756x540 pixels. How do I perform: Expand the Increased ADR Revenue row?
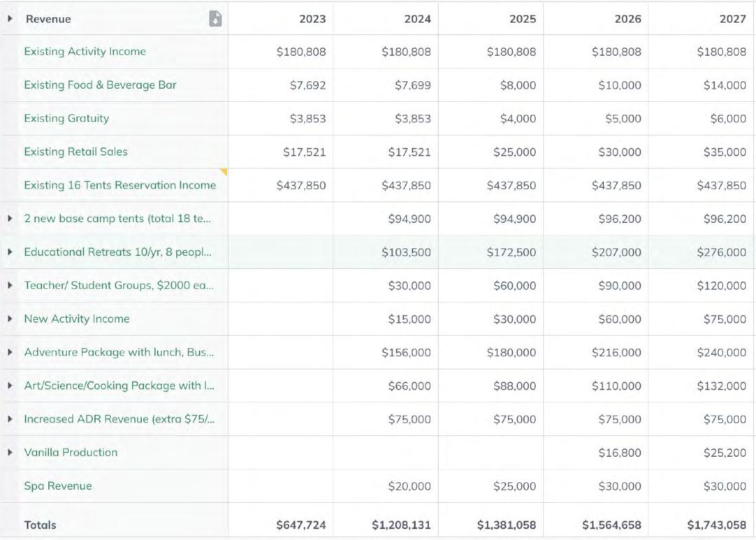[x=10, y=419]
